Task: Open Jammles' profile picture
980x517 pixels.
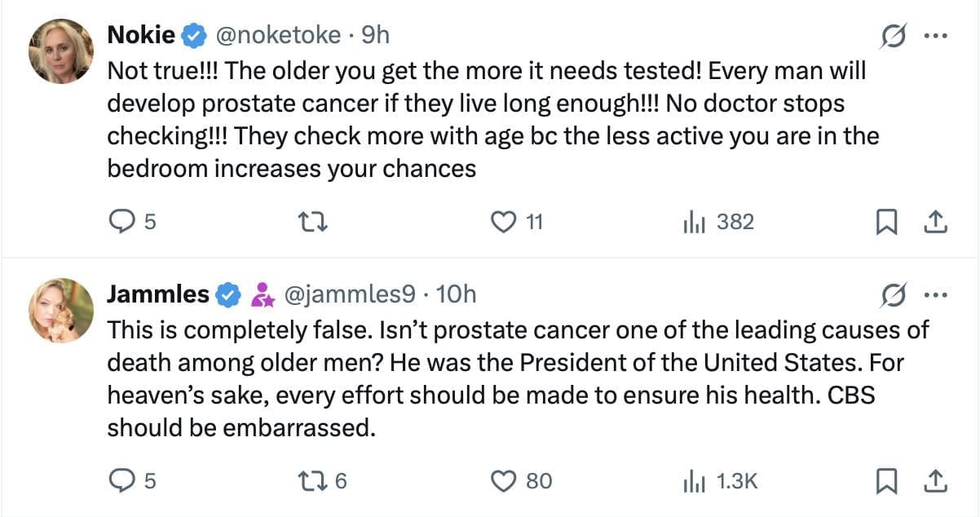Action: [61, 310]
